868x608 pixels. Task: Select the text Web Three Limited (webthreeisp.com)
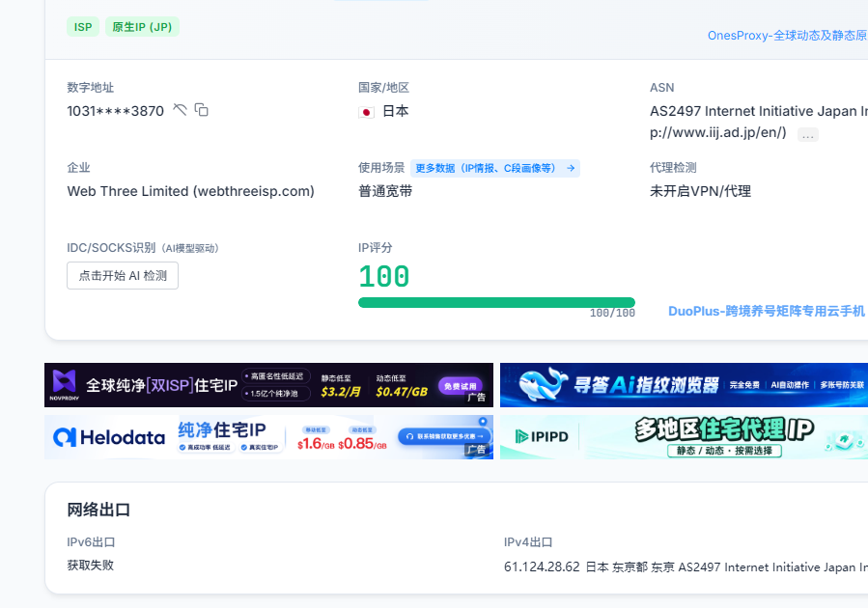tap(190, 191)
